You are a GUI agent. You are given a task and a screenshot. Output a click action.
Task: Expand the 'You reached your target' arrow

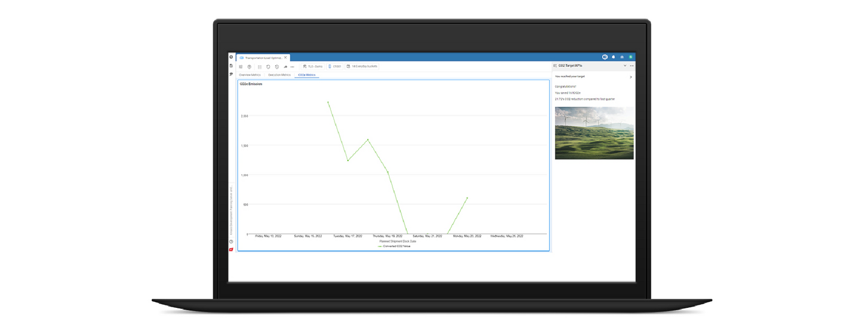[631, 77]
